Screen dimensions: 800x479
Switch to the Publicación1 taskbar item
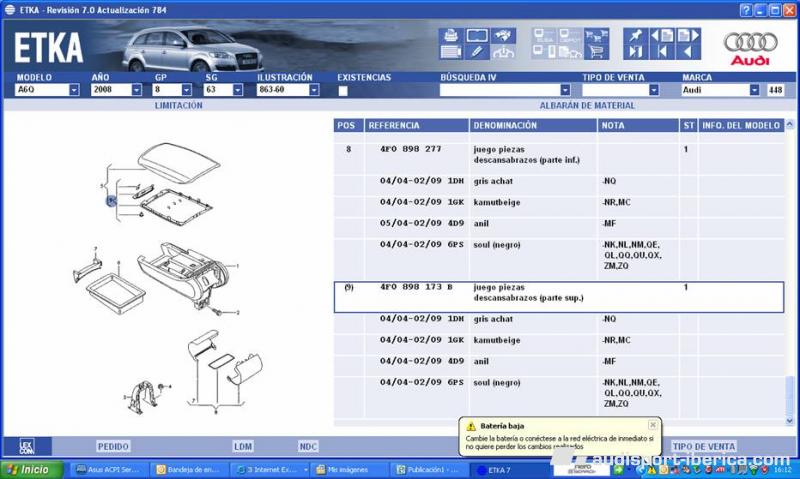(428, 469)
